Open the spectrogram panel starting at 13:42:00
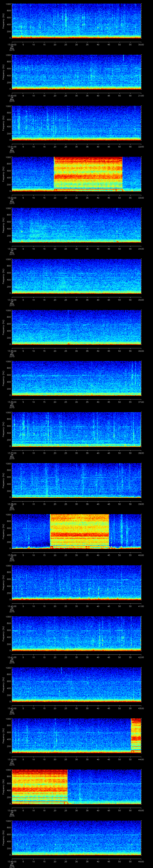The height and width of the screenshot is (868, 153). [76, 685]
